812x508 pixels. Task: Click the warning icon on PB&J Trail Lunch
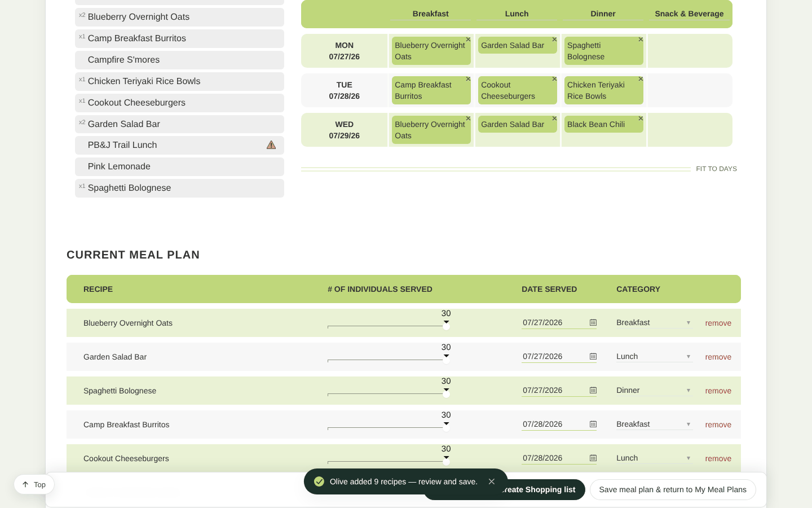(271, 145)
